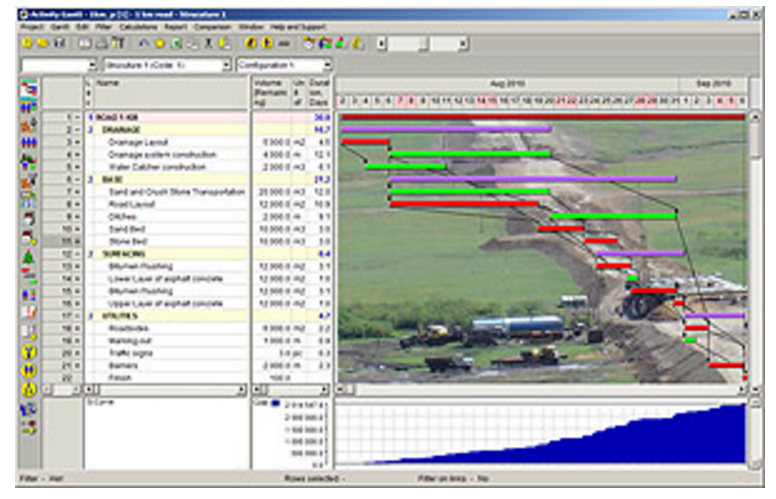The width and height of the screenshot is (776, 499).
Task: Open the Calculations menu
Action: click(139, 27)
